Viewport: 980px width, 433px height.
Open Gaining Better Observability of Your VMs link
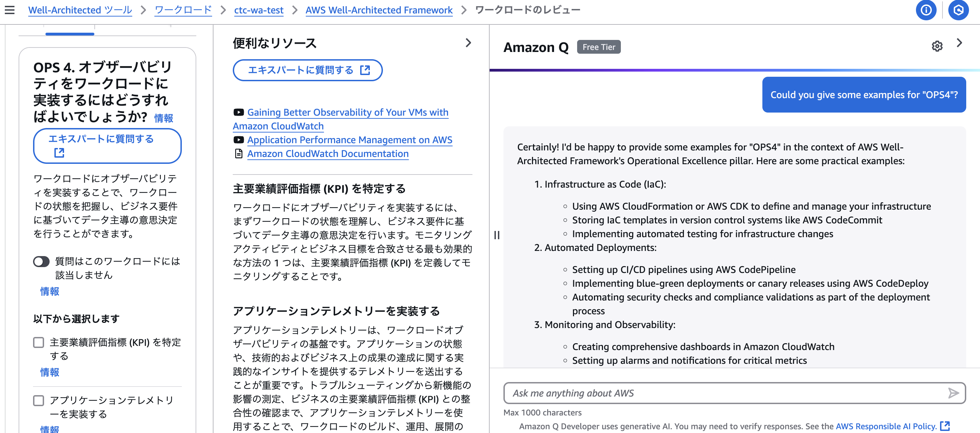click(x=341, y=119)
